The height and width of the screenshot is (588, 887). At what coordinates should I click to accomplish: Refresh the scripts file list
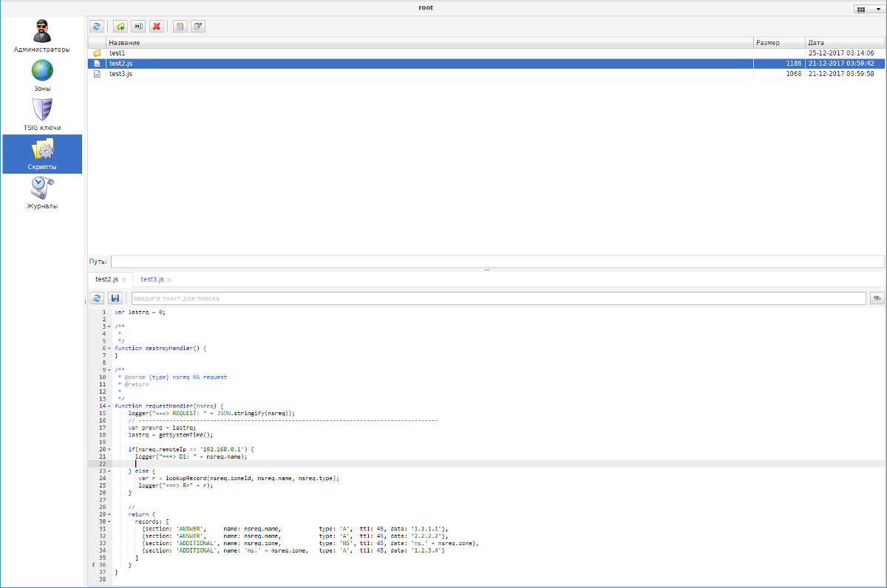coord(97,26)
